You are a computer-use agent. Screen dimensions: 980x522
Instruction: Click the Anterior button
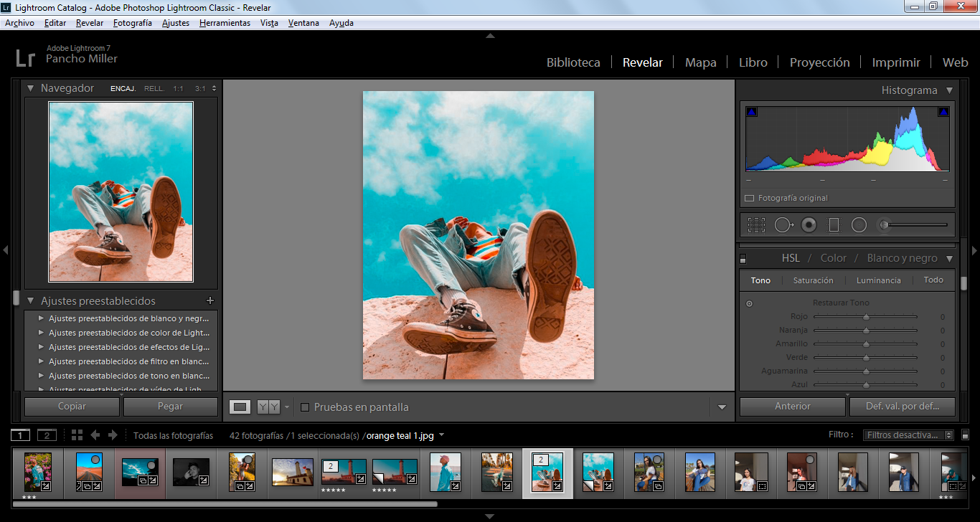pyautogui.click(x=792, y=406)
